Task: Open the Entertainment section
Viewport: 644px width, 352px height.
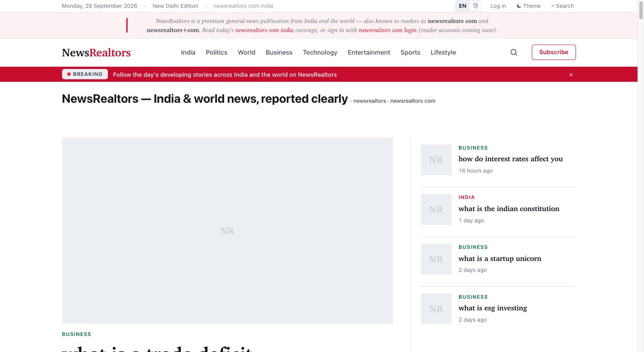Action: (x=369, y=52)
